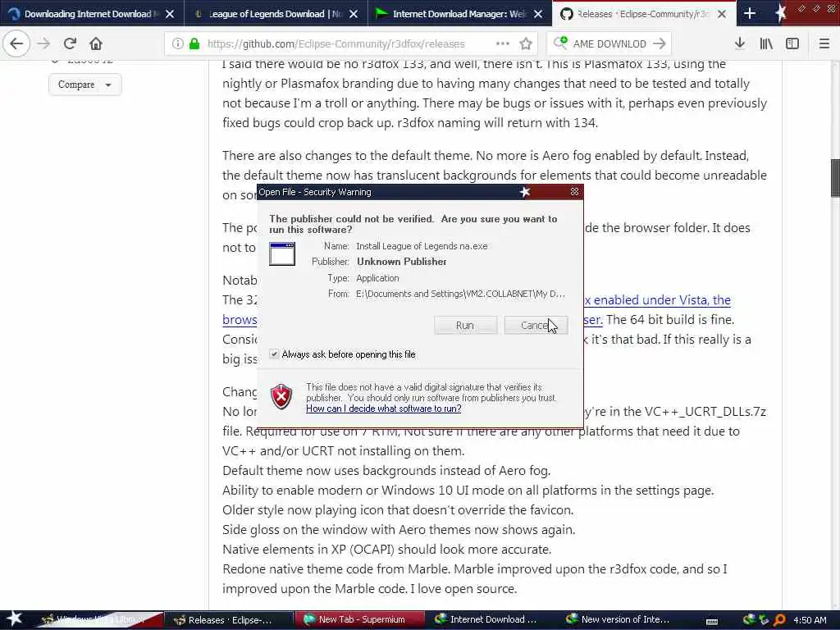
Task: Open a new tab with plus icon
Action: [750, 13]
